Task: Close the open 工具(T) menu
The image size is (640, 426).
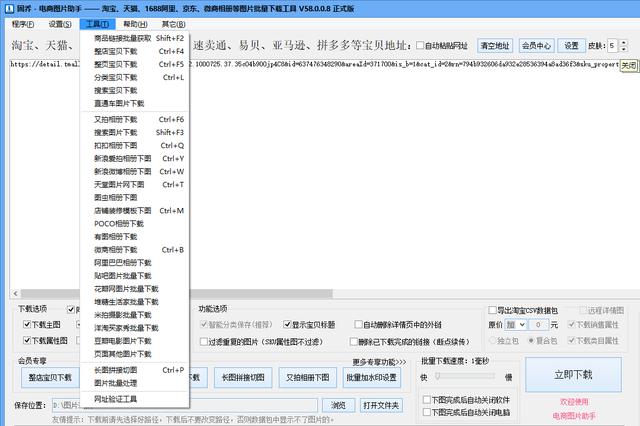Action: click(98, 24)
